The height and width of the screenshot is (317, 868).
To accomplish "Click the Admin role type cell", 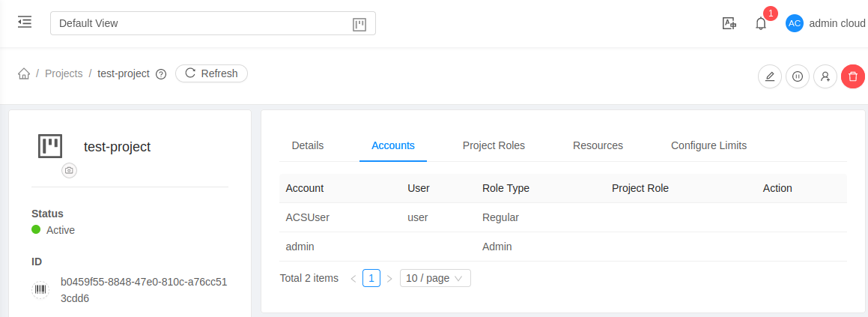I will tap(497, 247).
